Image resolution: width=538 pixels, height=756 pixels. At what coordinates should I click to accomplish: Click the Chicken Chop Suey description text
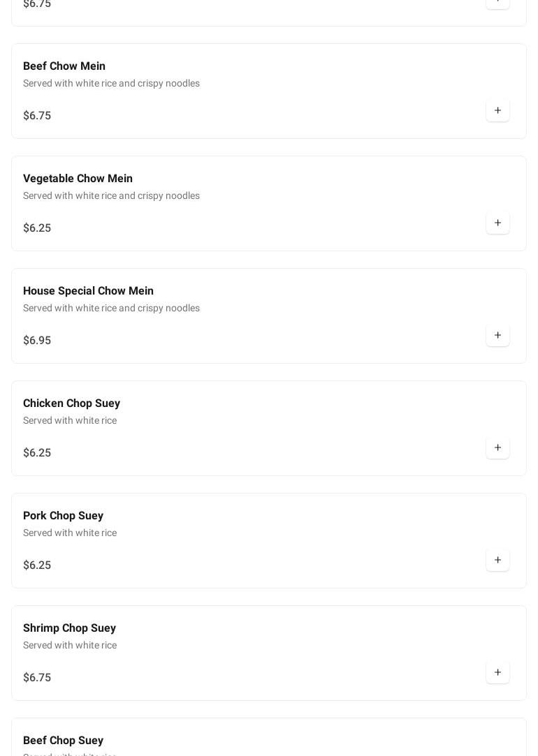tap(70, 420)
